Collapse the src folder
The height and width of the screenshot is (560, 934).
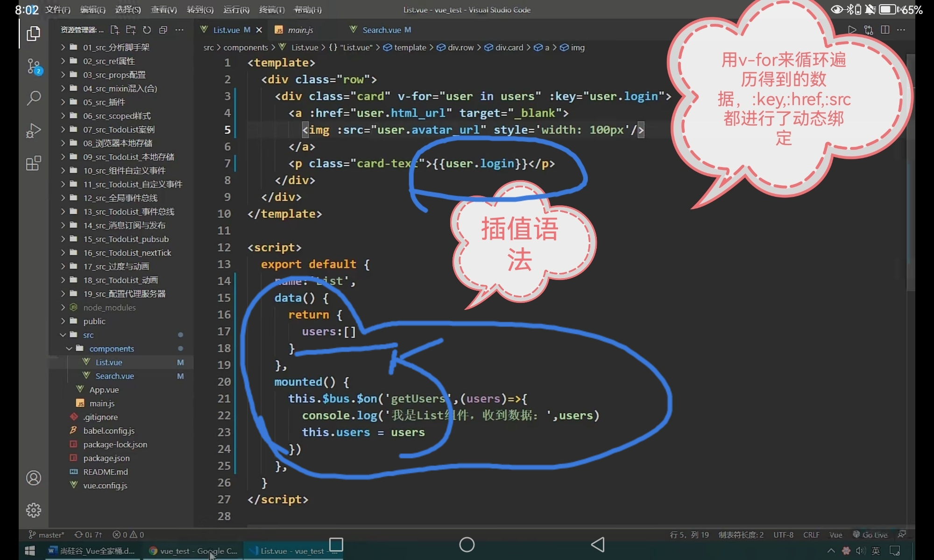(88, 335)
